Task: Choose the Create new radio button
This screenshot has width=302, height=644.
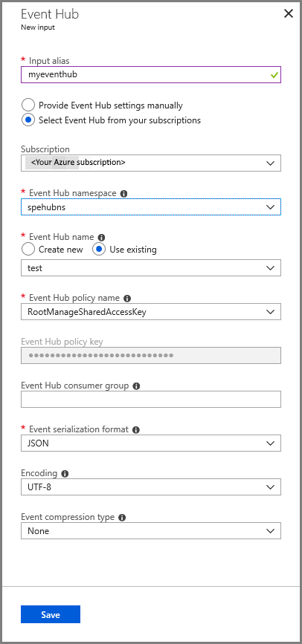Action: click(28, 250)
